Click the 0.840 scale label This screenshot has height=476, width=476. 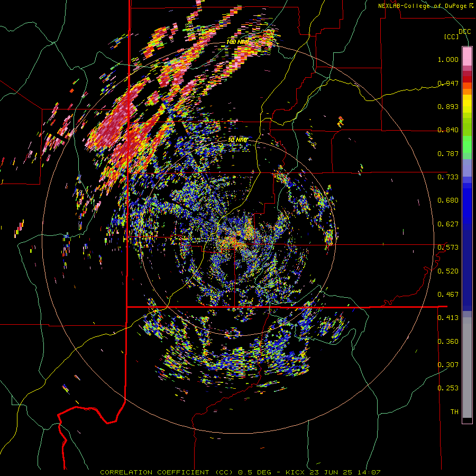tap(448, 130)
